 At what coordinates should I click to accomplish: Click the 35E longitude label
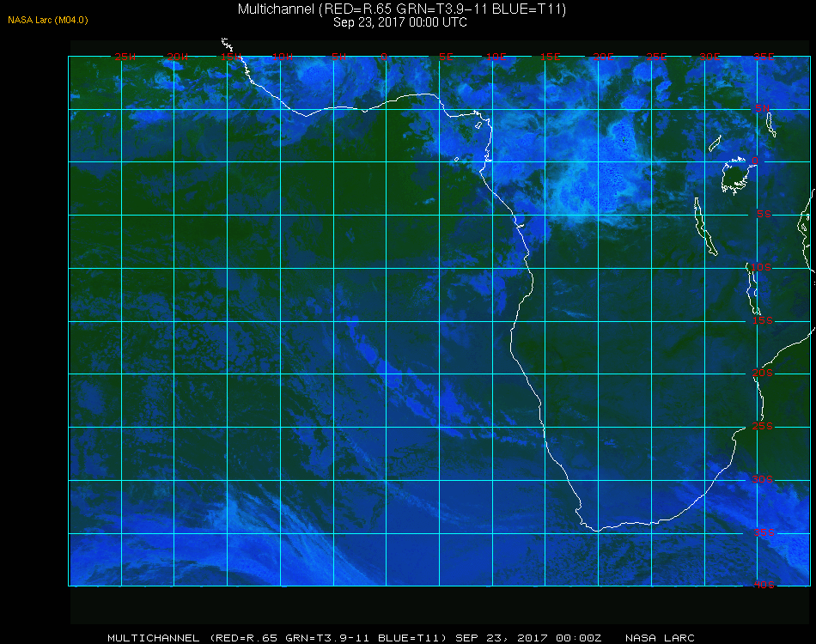tap(764, 57)
